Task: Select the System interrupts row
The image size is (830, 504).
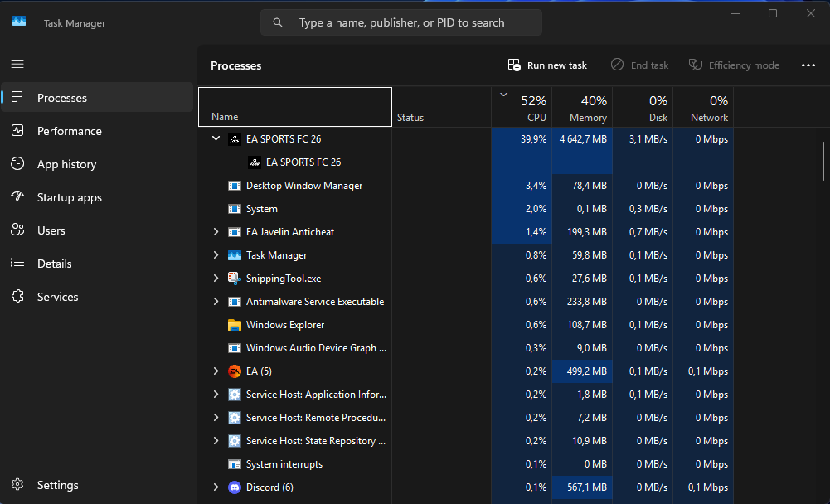Action: (466, 463)
